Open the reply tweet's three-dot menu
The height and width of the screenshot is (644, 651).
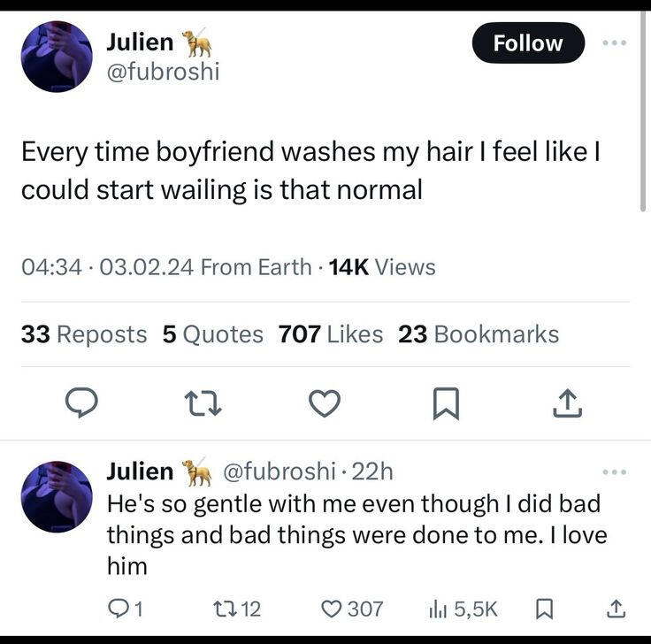(x=615, y=471)
